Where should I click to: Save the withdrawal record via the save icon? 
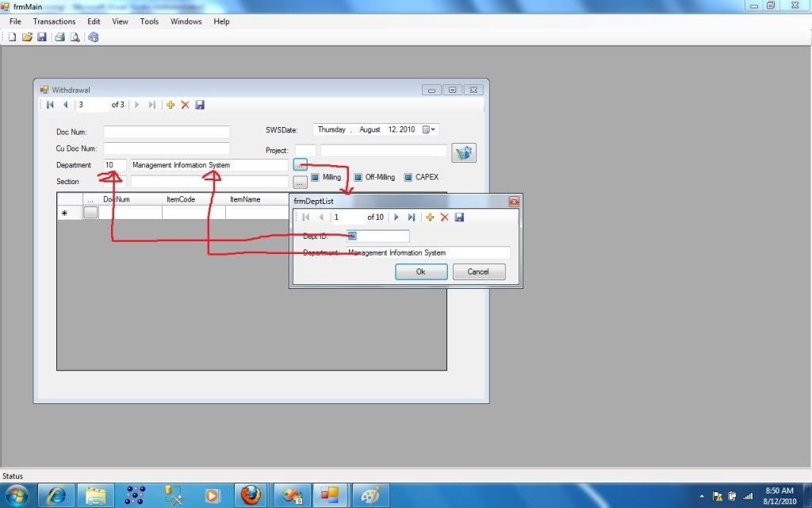coord(200,104)
